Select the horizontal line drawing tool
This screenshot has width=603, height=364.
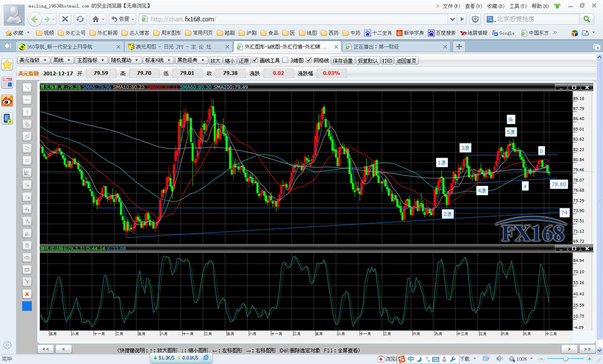[x=27, y=100]
